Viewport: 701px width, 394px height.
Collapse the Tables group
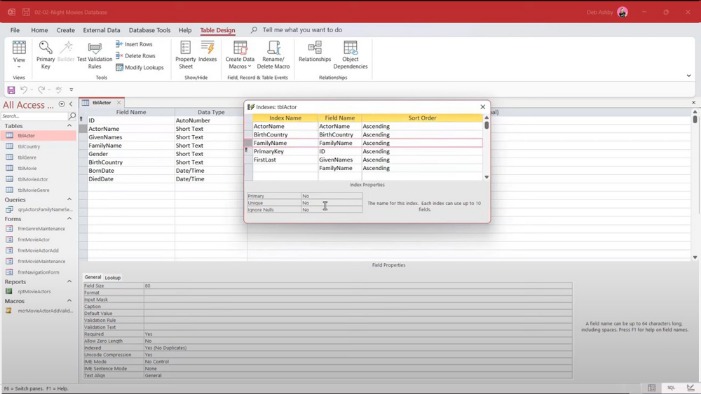coord(69,126)
